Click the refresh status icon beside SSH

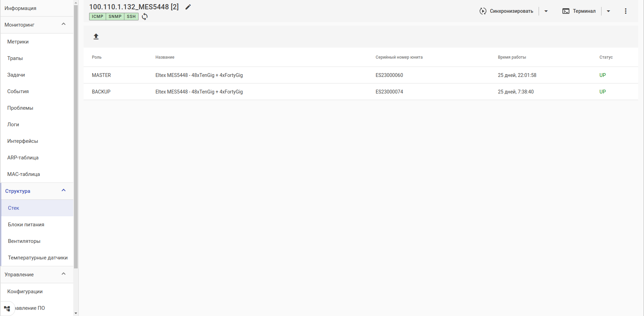[145, 17]
